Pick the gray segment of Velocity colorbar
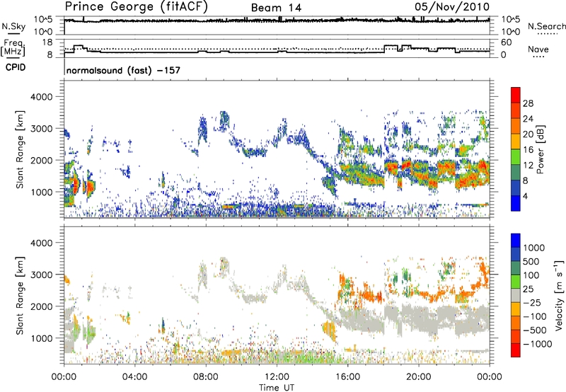This screenshot has width=566, height=392. [516, 295]
